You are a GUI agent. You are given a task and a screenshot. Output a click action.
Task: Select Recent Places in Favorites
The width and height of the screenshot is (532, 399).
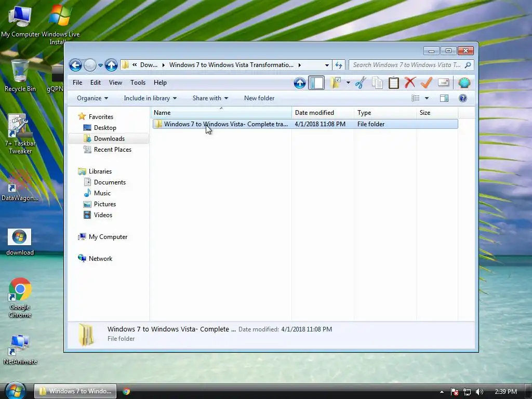(107, 149)
